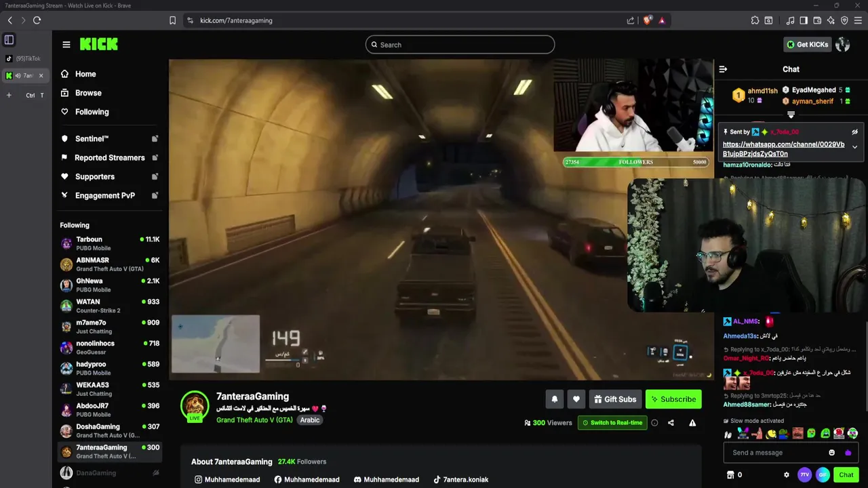Click the Subscribe button
Screen dimensions: 868x488
point(673,399)
